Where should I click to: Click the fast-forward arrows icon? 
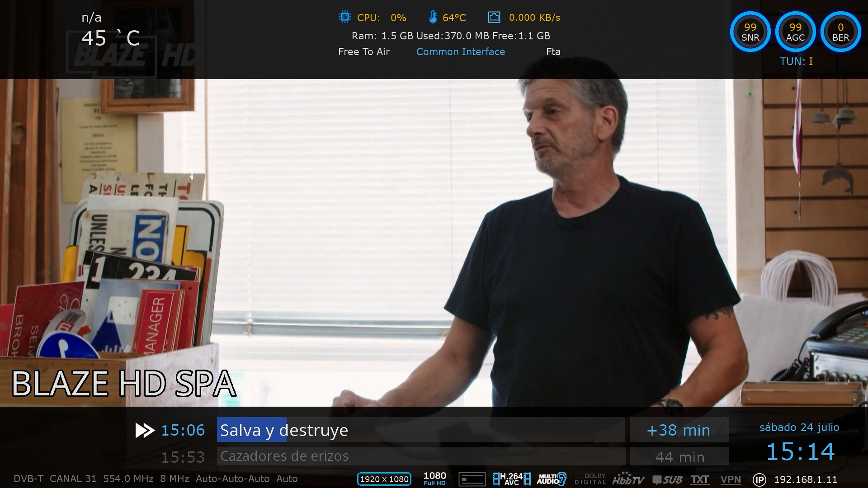point(145,430)
